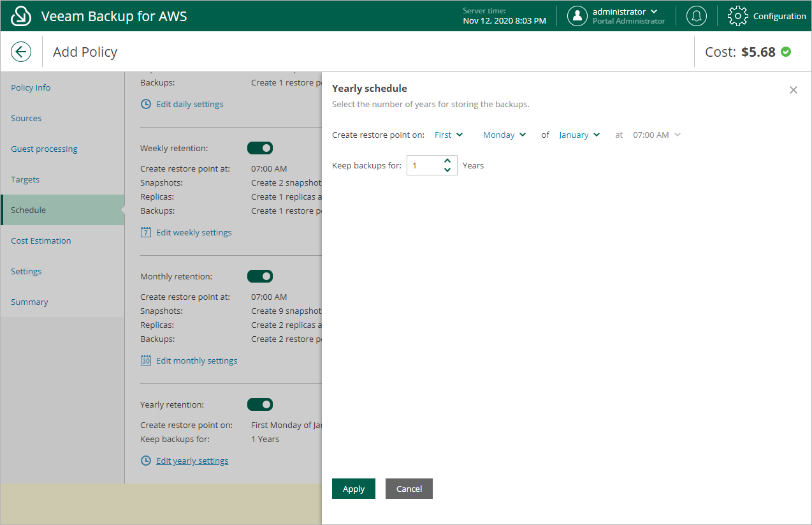Open the Configuration gear icon
Image resolution: width=812 pixels, height=525 pixels.
737,16
